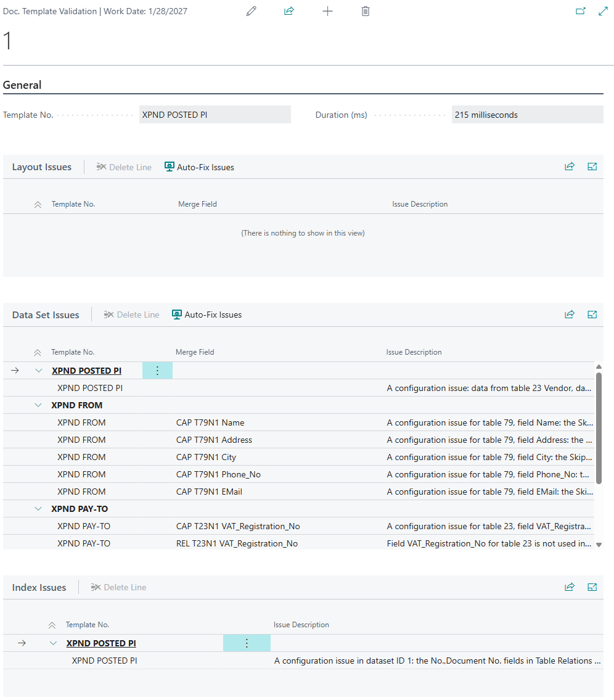Click the Template No. field value
This screenshot has height=700, width=614.
click(215, 115)
